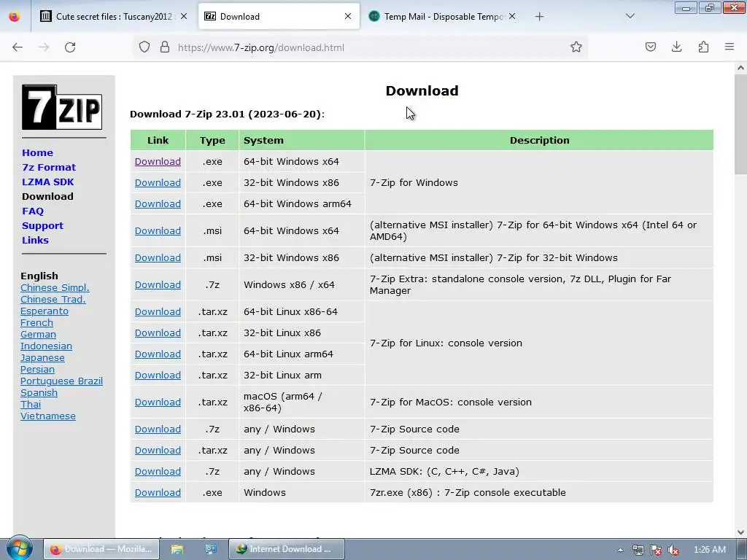
Task: Open the Firefox hamburger menu
Action: tap(729, 47)
